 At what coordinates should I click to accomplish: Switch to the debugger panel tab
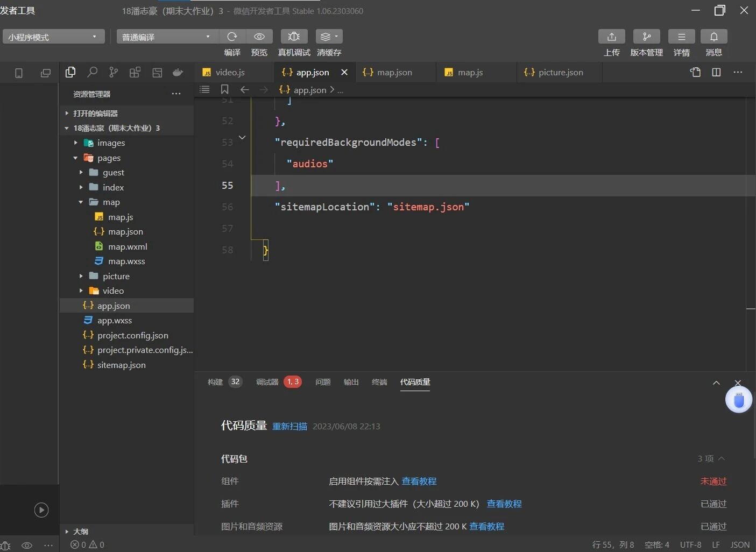278,382
